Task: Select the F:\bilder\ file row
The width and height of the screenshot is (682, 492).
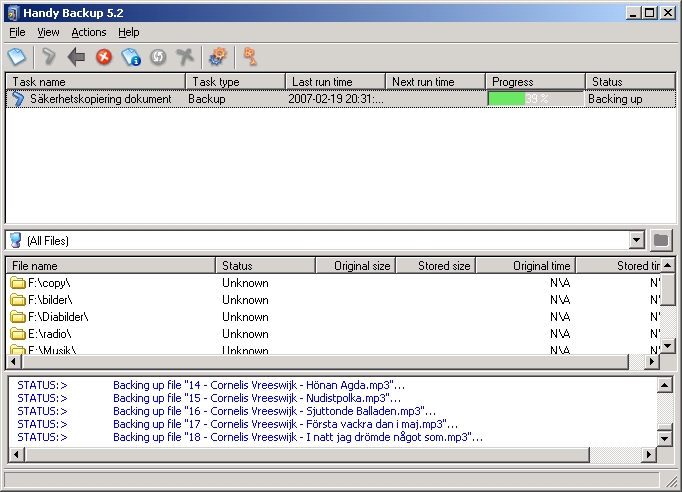Action: coord(334,300)
